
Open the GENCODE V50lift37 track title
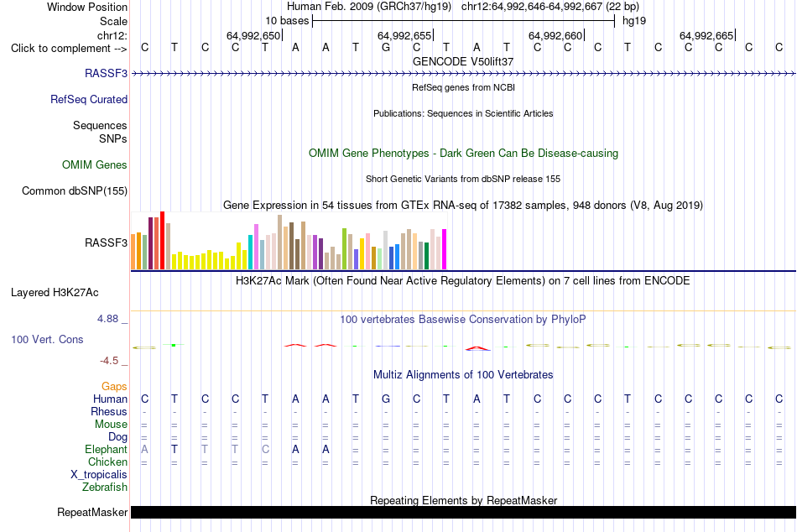tap(463, 61)
